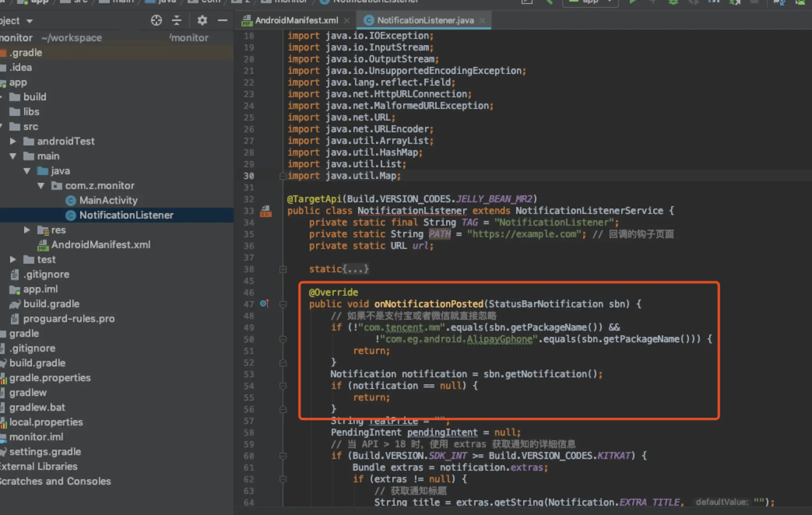Screen dimensions: 812x515
Task: Click the collapse all icon in Project panel
Action: pos(177,20)
